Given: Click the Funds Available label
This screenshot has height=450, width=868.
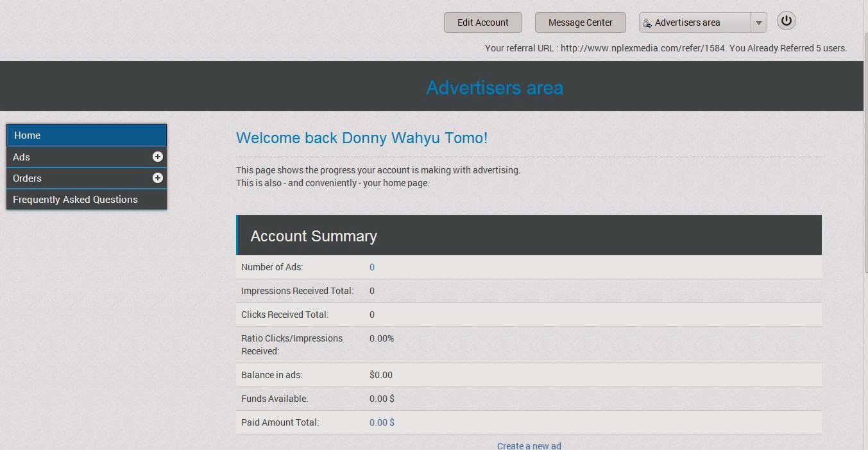Looking at the screenshot, I should [275, 399].
